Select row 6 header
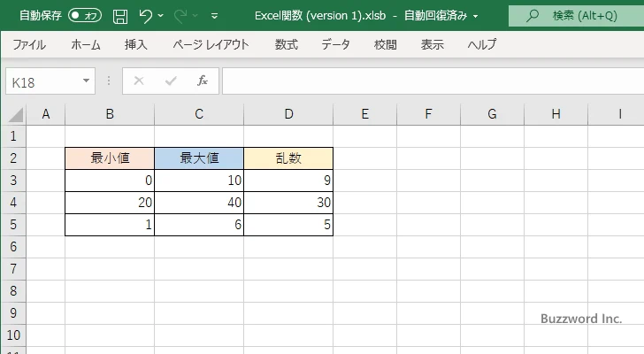 click(x=13, y=247)
